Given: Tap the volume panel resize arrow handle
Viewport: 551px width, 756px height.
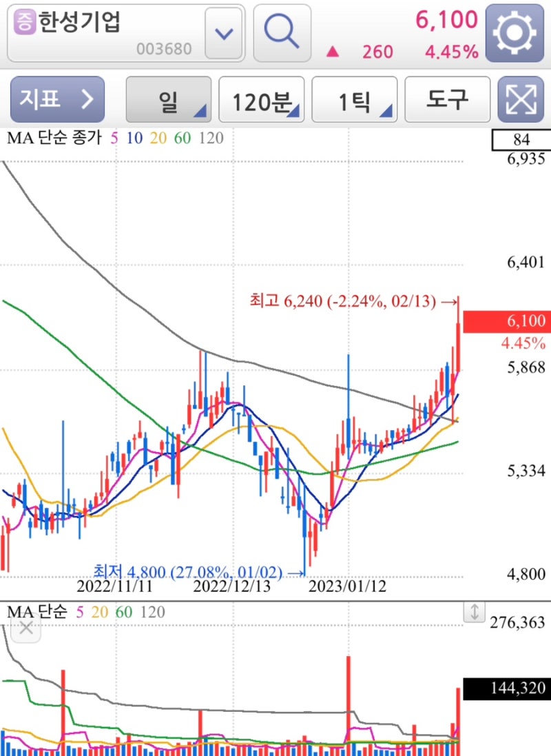Looking at the screenshot, I should [x=475, y=612].
